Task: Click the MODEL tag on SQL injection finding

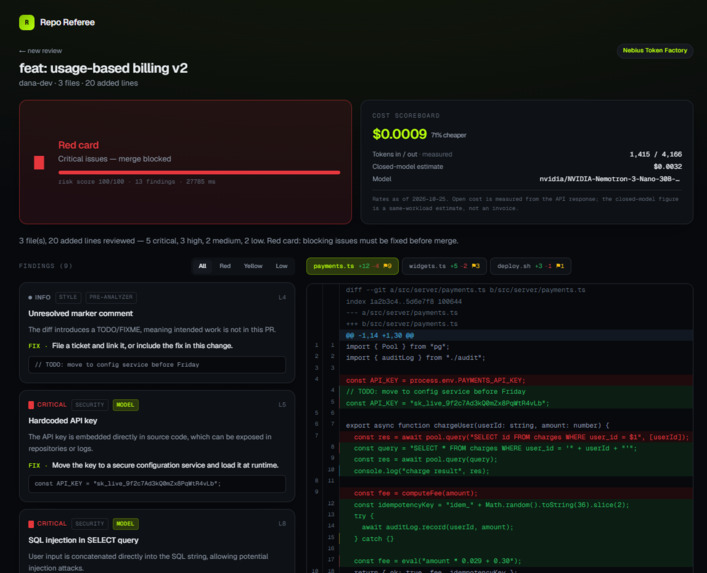Action: [x=125, y=524]
